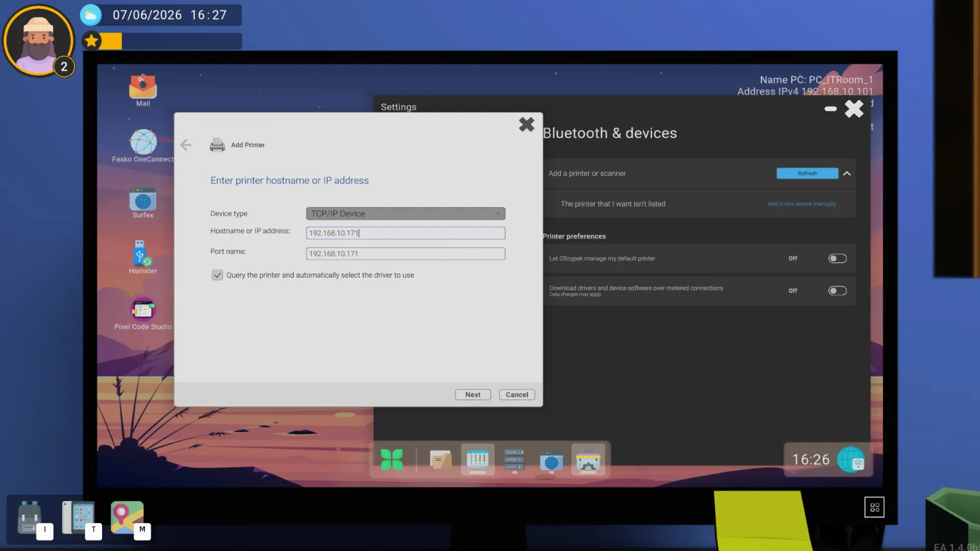Open the backpack inventory icon

click(x=30, y=518)
